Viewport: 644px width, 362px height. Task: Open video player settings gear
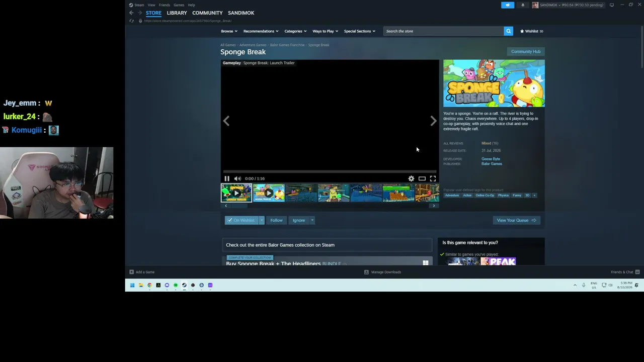(x=411, y=178)
